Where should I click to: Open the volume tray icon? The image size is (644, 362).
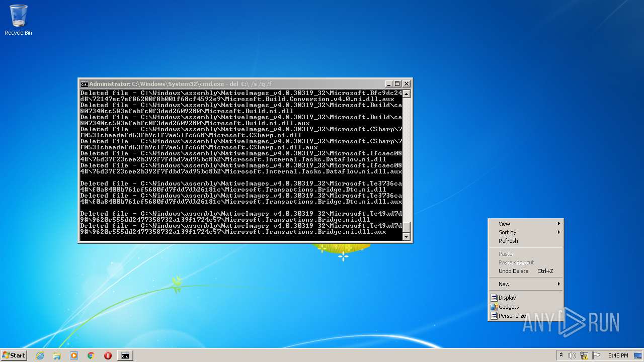(572, 355)
